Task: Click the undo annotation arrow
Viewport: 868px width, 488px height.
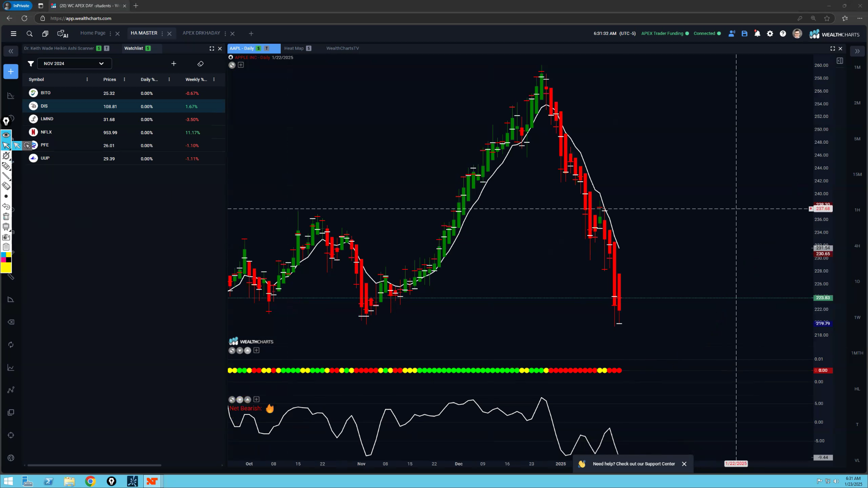Action: 6,206
